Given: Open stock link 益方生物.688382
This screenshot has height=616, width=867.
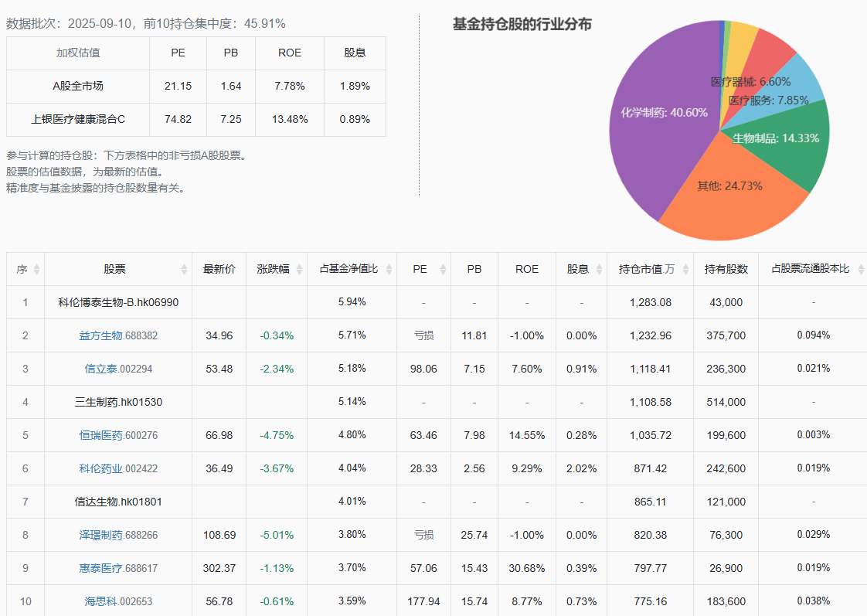Looking at the screenshot, I should point(118,335).
